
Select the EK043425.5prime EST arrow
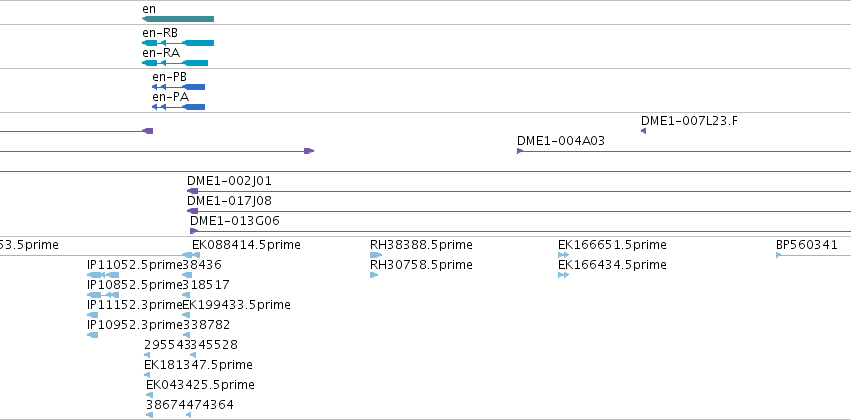[x=150, y=395]
